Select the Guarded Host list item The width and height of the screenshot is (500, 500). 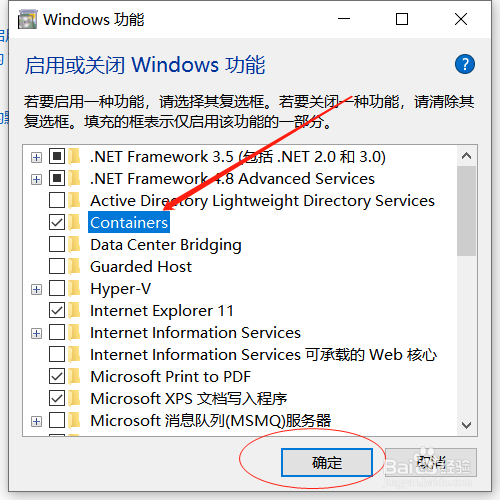click(141, 267)
